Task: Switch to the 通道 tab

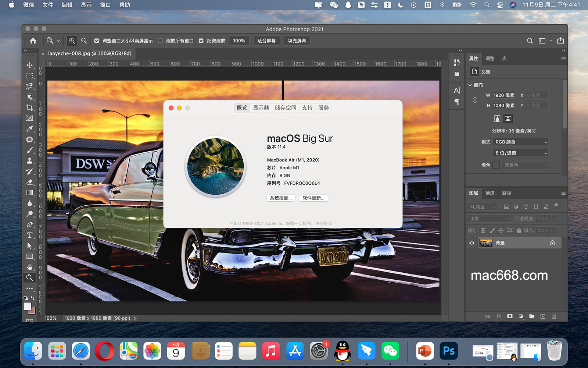Action: click(490, 193)
